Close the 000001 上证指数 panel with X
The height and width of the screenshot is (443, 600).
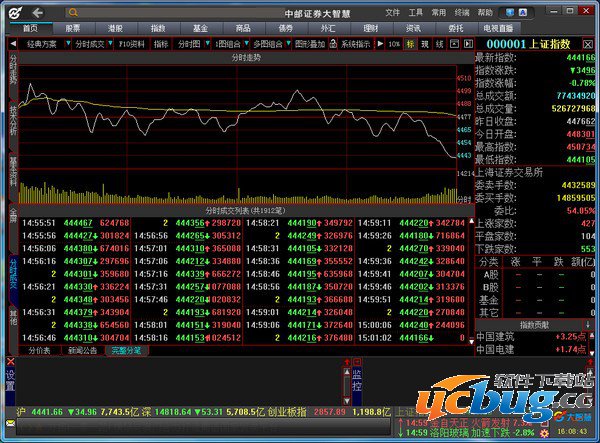588,44
